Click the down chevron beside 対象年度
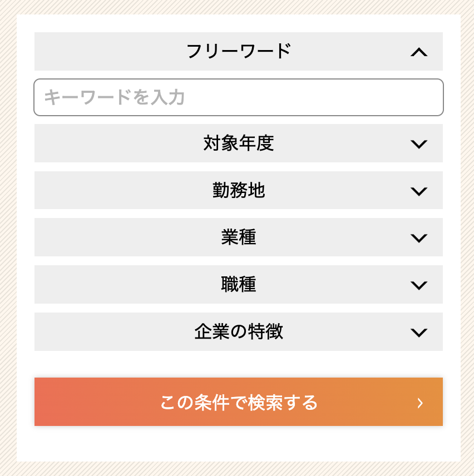Image resolution: width=474 pixels, height=476 pixels. (x=418, y=144)
